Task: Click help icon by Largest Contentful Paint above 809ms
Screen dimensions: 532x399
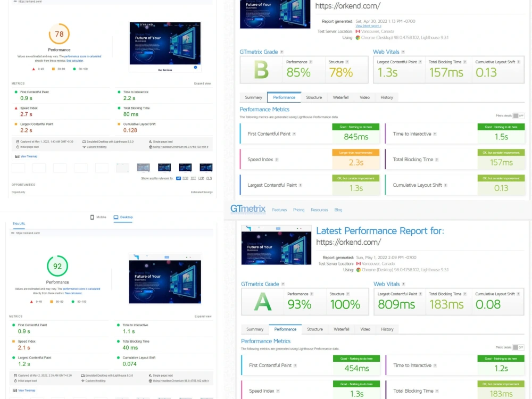Action: 421,294
